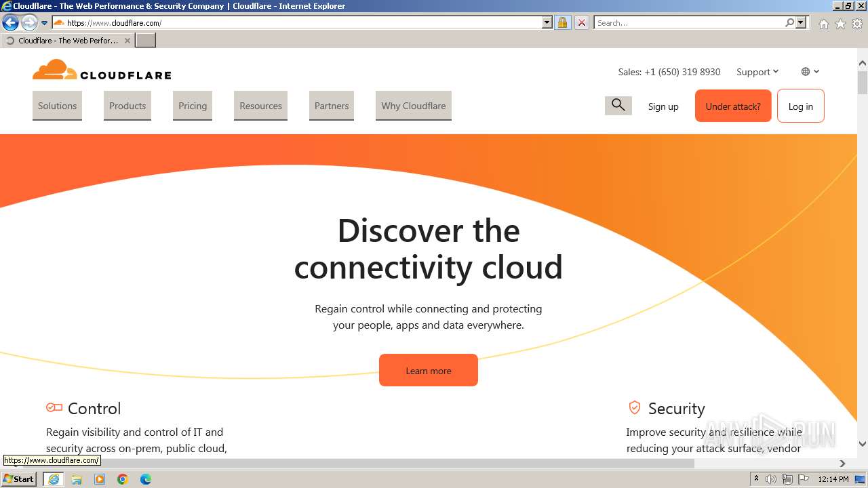Click the horizontal scrollbar right arrow

point(842,464)
